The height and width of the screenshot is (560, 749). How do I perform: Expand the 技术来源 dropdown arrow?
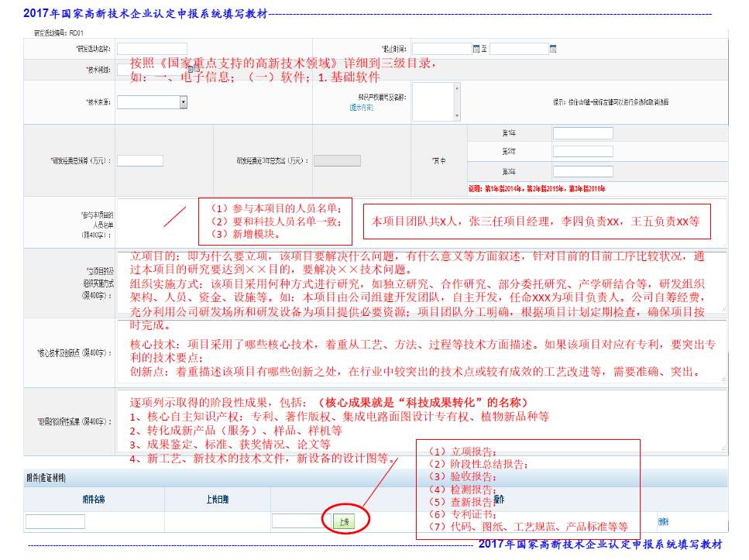[x=183, y=101]
